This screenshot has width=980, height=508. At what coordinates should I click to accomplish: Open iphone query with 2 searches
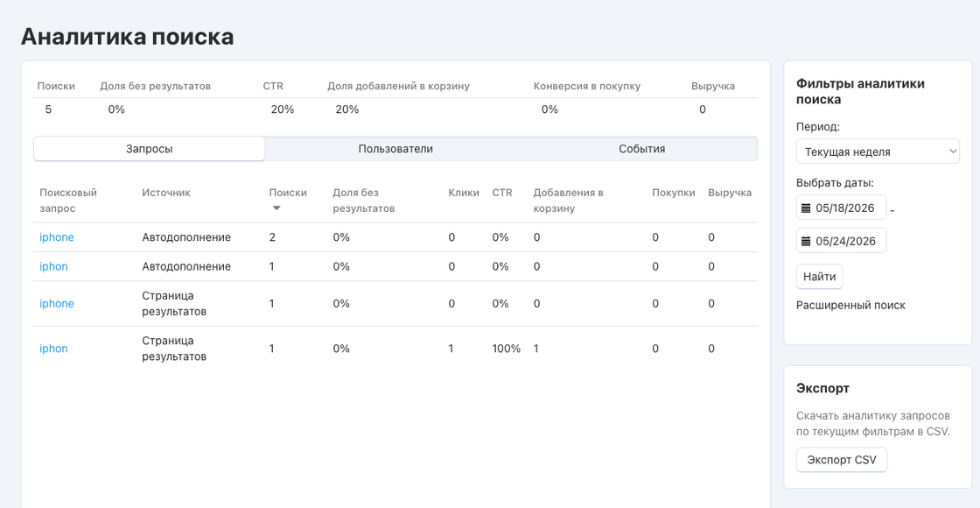tap(57, 237)
